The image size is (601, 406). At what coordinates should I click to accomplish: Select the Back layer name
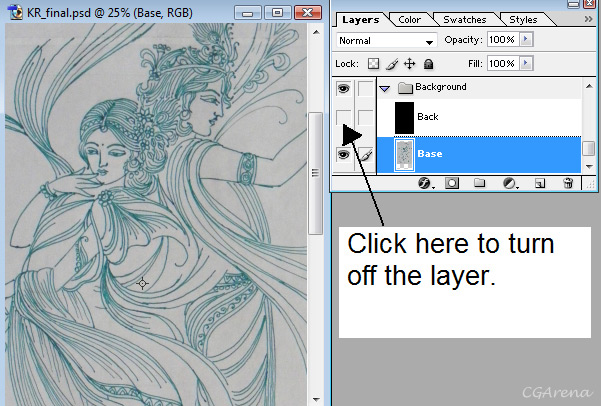tap(428, 117)
